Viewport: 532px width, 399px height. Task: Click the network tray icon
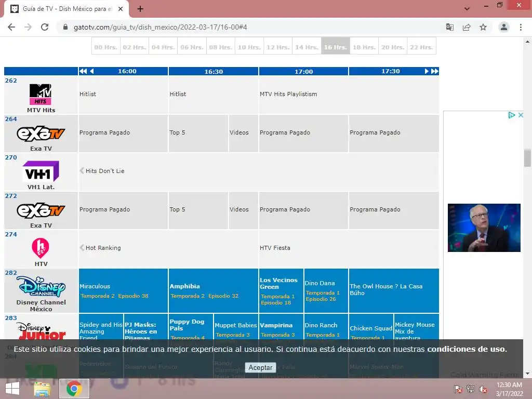(x=471, y=389)
